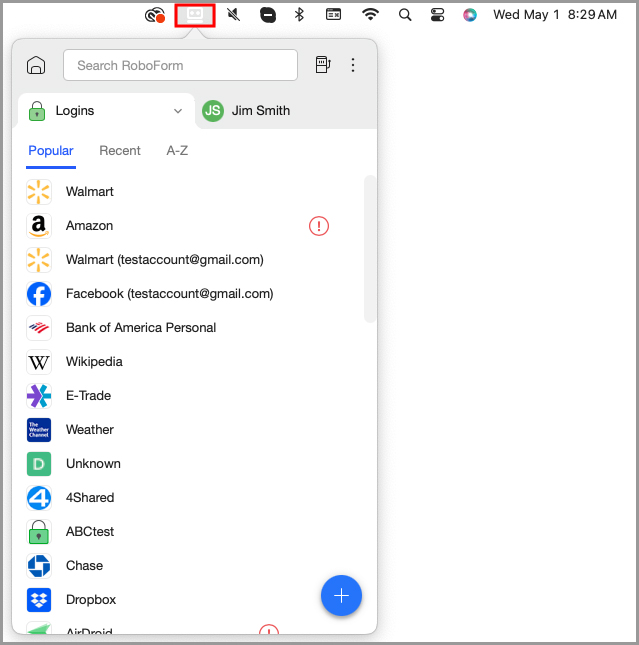The height and width of the screenshot is (645, 639).
Task: Click the Facebook logo icon
Action: [39, 294]
